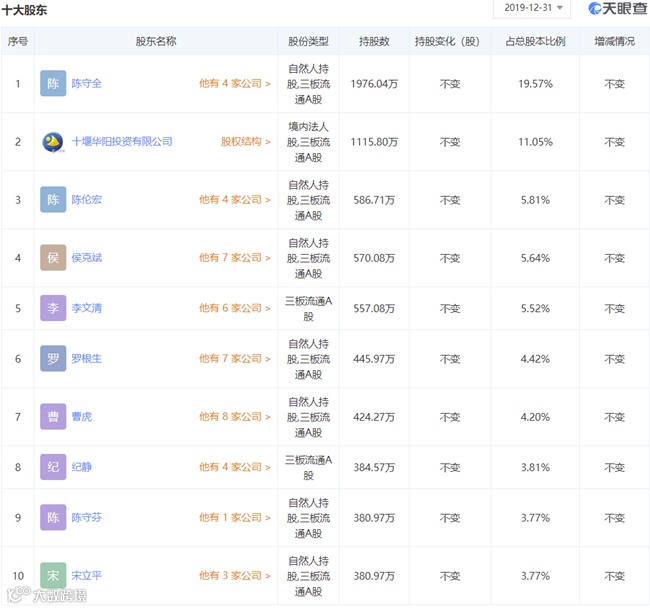Click the 序号 column header

[x=18, y=41]
